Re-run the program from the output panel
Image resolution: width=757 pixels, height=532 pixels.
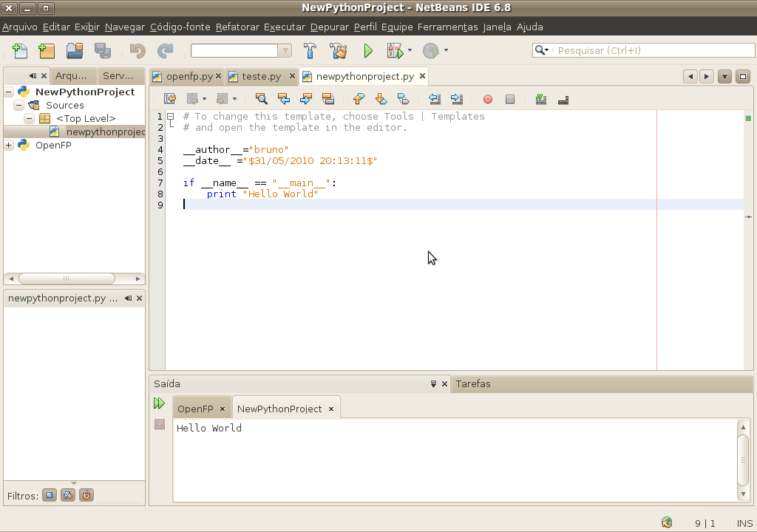(x=159, y=403)
